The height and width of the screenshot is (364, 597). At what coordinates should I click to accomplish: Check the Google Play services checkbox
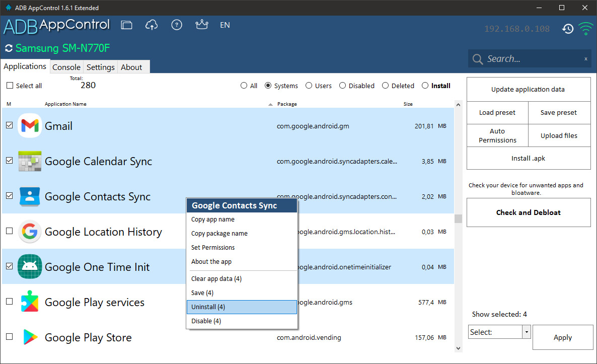pyautogui.click(x=10, y=302)
